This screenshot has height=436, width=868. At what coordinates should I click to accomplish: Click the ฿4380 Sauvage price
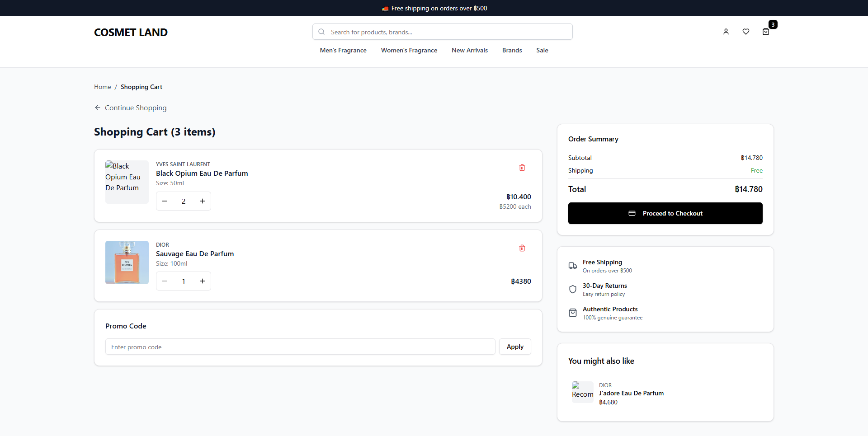click(521, 281)
